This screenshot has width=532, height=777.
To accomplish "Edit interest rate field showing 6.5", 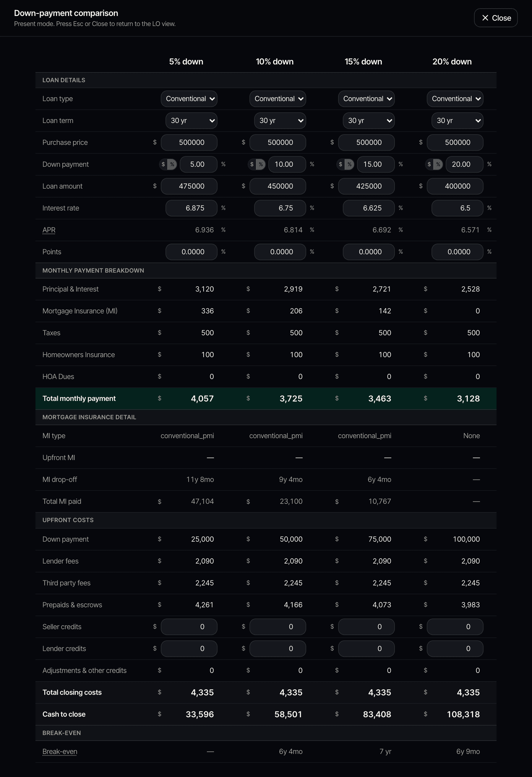I will (457, 208).
